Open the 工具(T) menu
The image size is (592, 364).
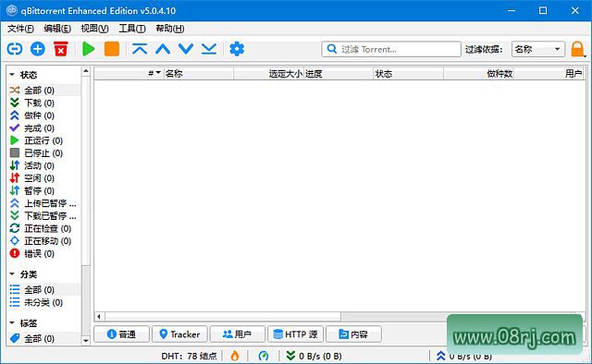coord(132,29)
